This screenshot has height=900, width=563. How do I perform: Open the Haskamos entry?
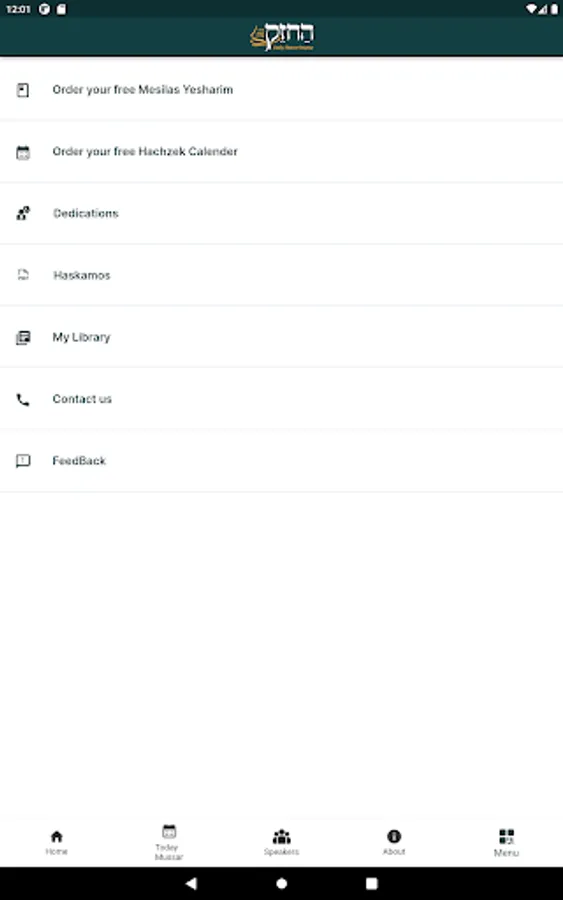(x=281, y=275)
